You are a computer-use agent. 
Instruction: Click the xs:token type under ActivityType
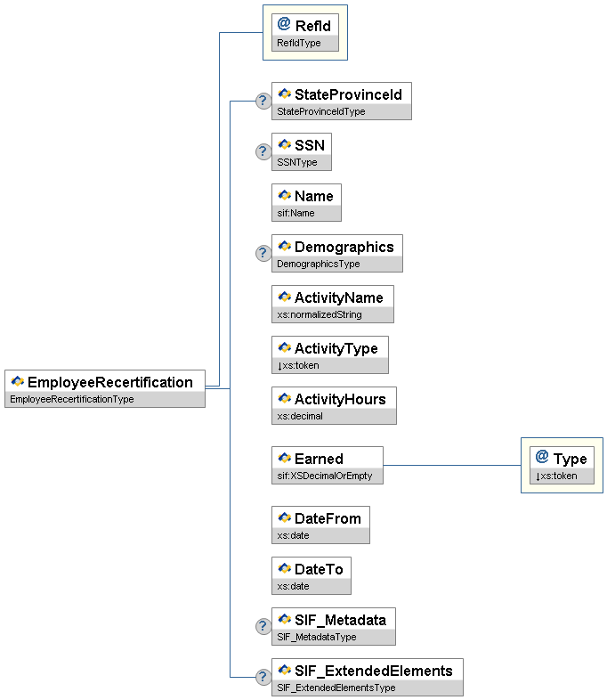(300, 365)
